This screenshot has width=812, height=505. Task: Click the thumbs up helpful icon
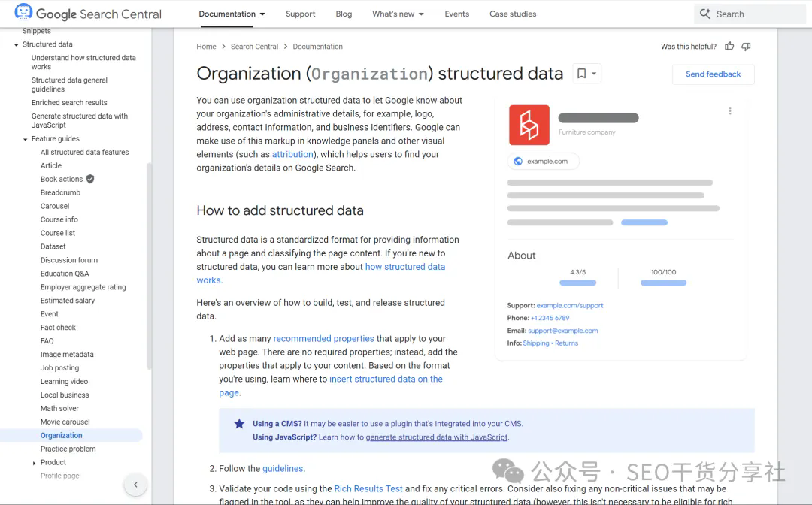pyautogui.click(x=729, y=46)
